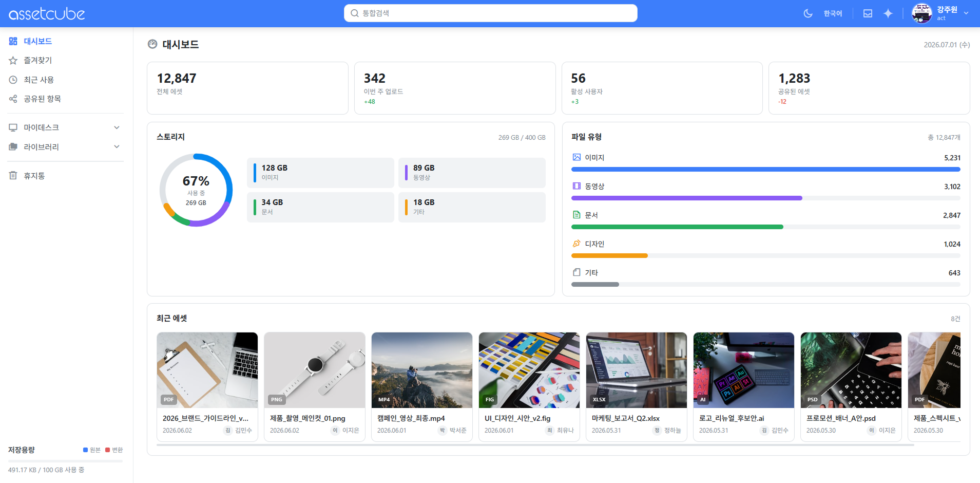The width and height of the screenshot is (980, 483).
Task: Switch language via 한국어 button
Action: tap(833, 13)
